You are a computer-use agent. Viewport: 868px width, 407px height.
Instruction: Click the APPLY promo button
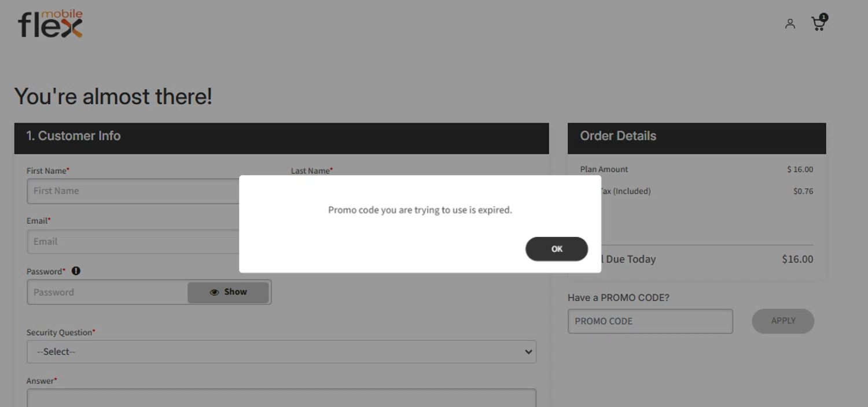click(783, 321)
